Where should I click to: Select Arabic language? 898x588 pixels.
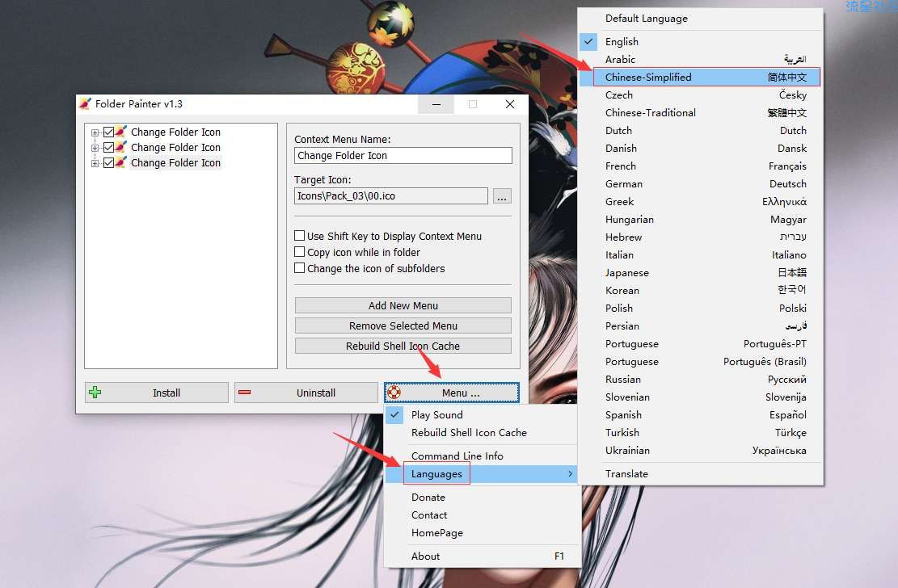point(701,59)
